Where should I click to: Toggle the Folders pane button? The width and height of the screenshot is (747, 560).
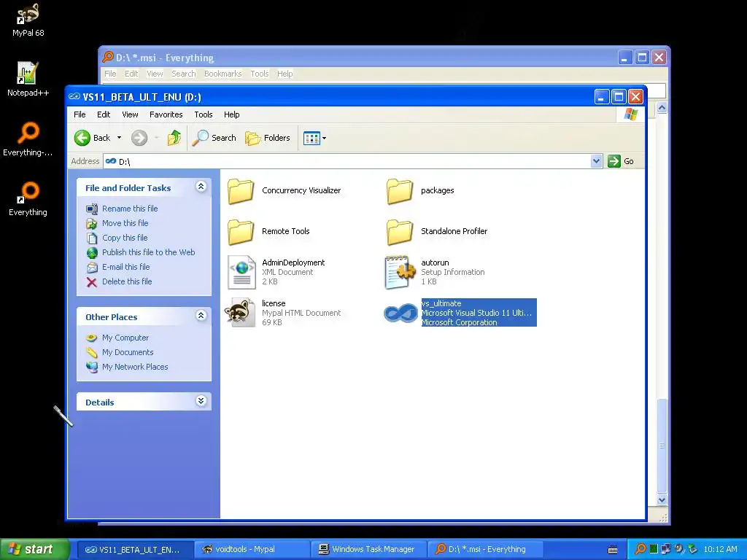tap(268, 138)
